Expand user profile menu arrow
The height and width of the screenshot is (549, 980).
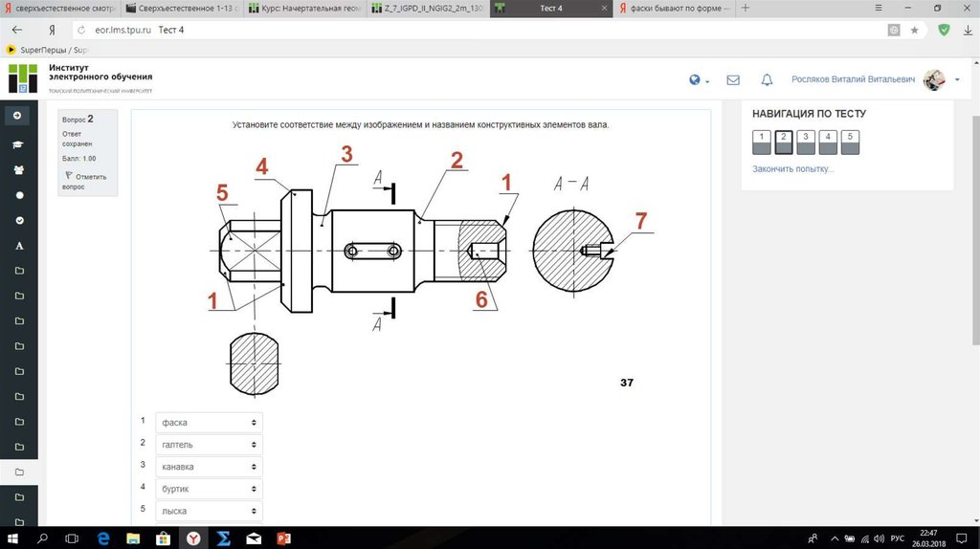[x=957, y=80]
